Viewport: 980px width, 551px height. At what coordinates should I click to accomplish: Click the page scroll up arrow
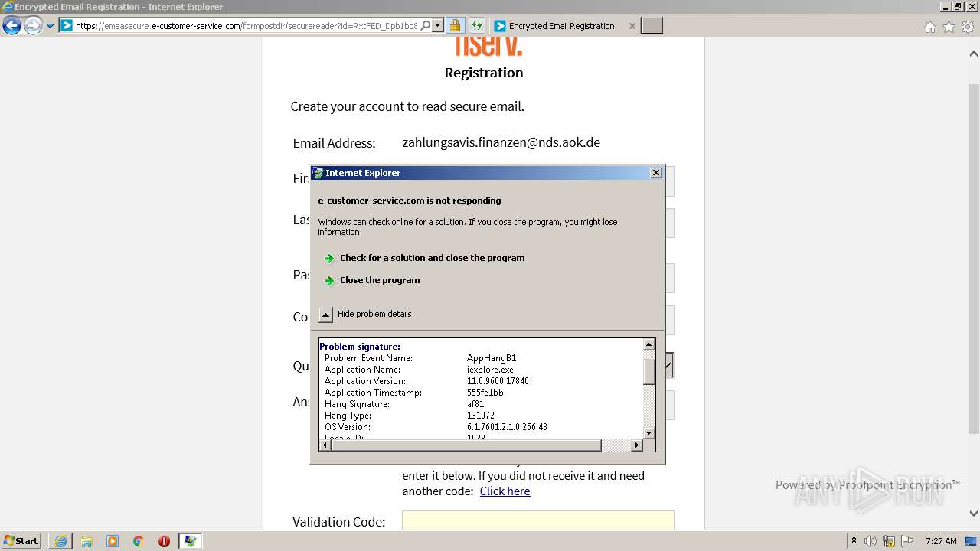(x=974, y=54)
